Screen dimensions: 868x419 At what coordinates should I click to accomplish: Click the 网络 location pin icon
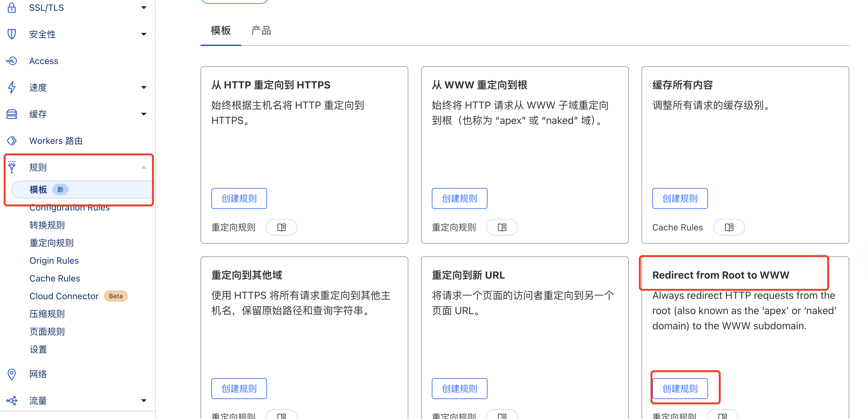12,374
